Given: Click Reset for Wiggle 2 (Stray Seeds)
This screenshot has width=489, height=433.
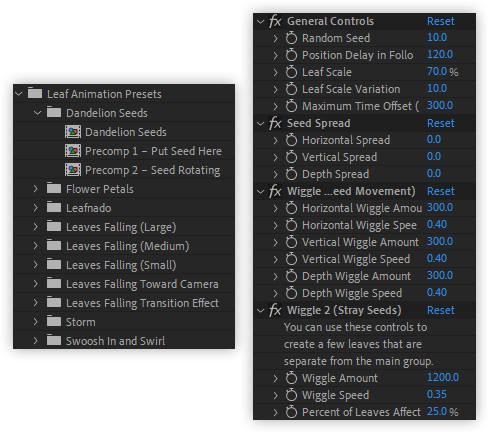Looking at the screenshot, I should coord(440,310).
